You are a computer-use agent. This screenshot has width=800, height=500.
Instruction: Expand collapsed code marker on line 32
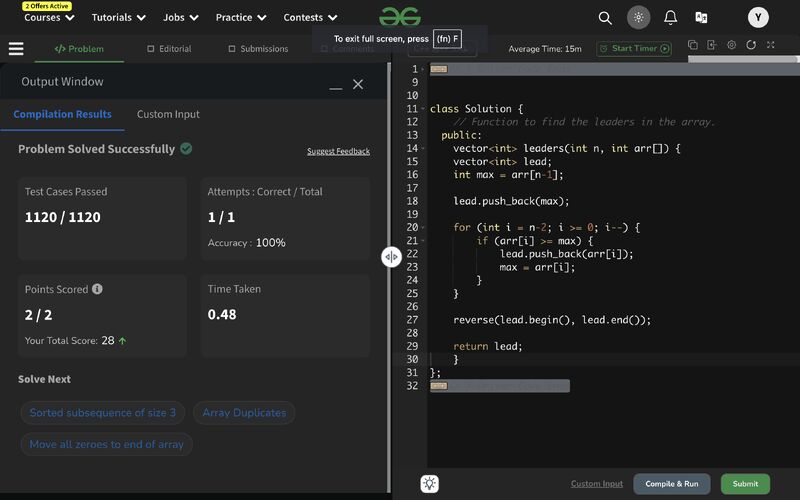pyautogui.click(x=439, y=386)
